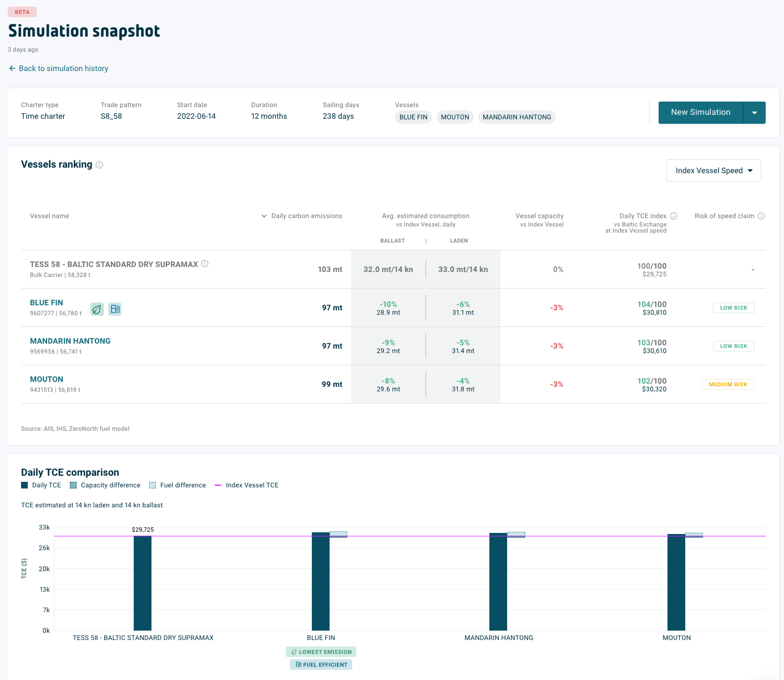Open the Vessels ranking info tooltip

(99, 164)
